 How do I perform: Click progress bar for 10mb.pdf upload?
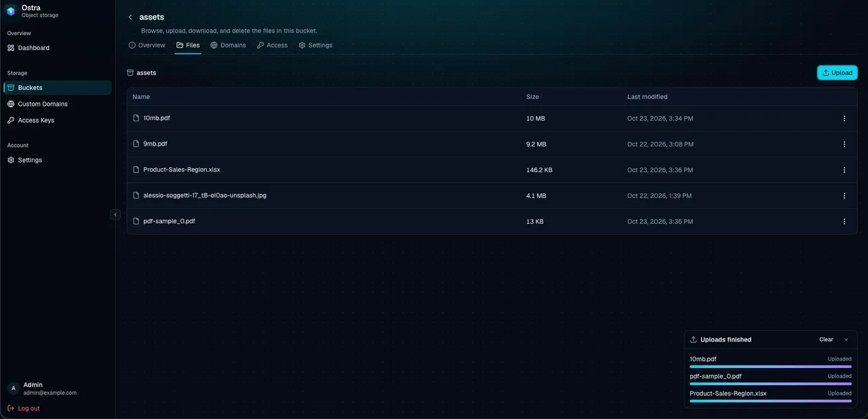click(770, 366)
